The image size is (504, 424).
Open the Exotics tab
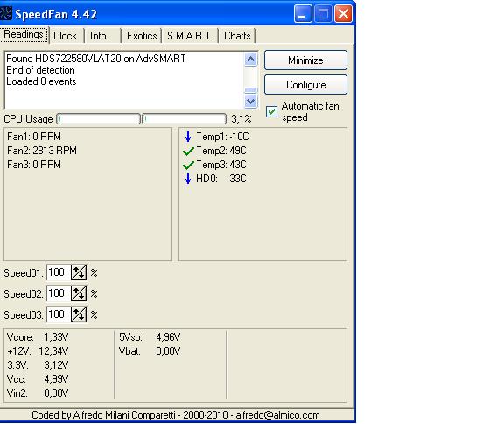142,36
